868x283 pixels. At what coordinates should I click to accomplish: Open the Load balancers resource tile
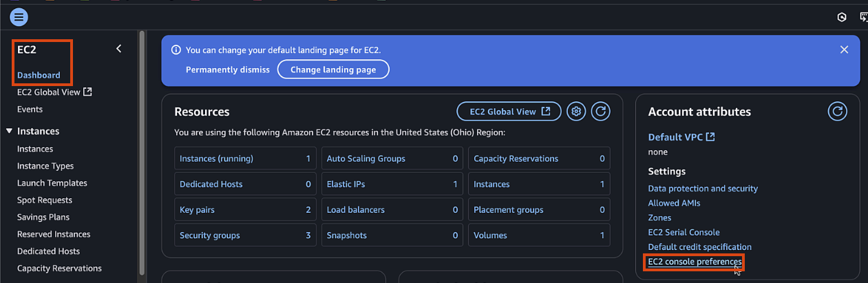coord(392,209)
